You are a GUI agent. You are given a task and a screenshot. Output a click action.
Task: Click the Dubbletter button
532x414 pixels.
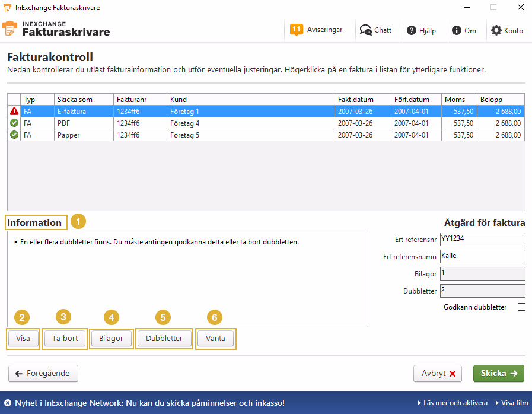pos(164,338)
